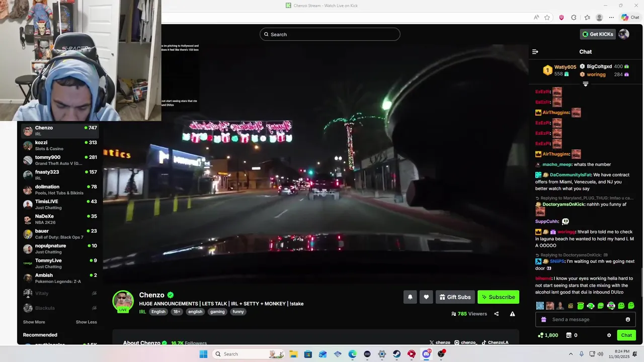Click the IRL category link under title
The width and height of the screenshot is (644, 362).
142,312
